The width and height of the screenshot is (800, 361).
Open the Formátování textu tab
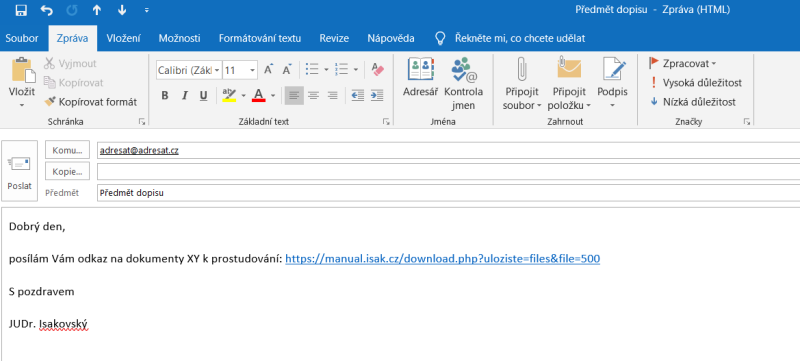point(260,38)
